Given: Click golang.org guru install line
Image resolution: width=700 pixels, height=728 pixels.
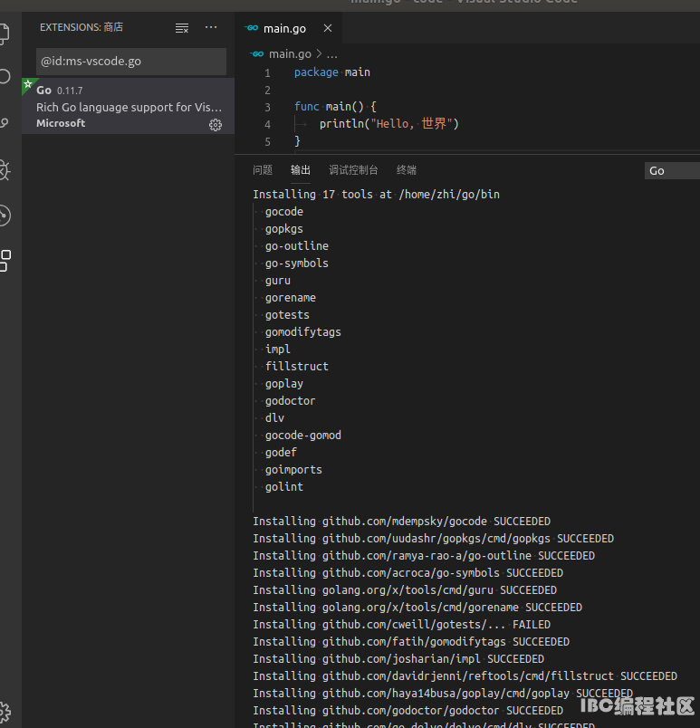Looking at the screenshot, I should (x=405, y=590).
